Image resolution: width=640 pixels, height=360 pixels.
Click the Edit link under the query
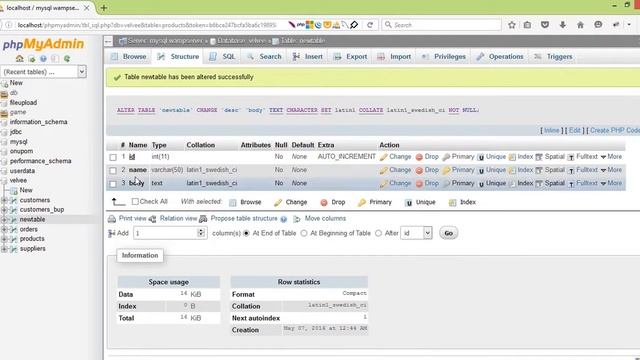[574, 130]
